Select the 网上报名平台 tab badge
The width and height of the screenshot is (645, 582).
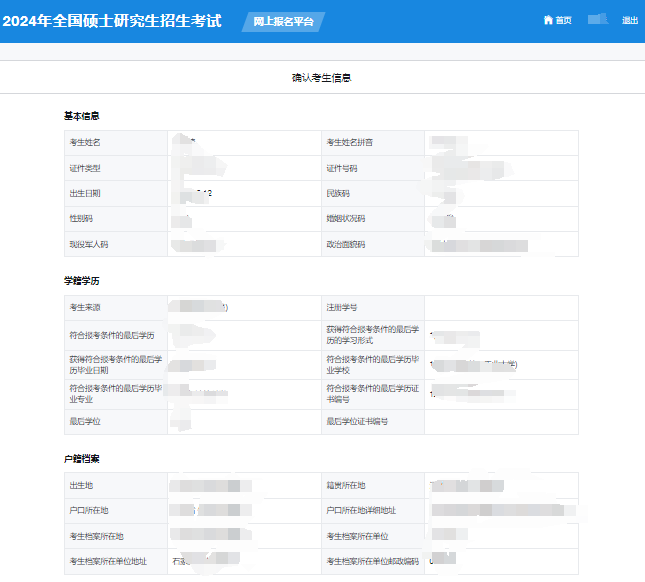(283, 21)
